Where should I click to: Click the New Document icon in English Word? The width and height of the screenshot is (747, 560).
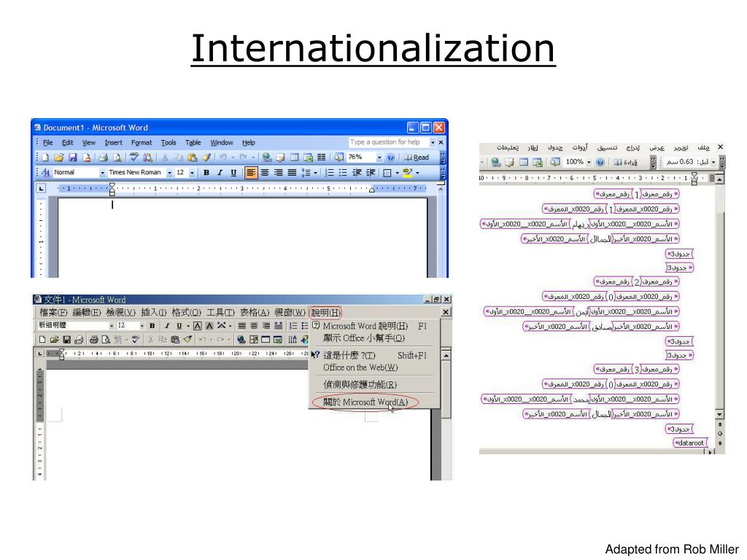[x=45, y=157]
